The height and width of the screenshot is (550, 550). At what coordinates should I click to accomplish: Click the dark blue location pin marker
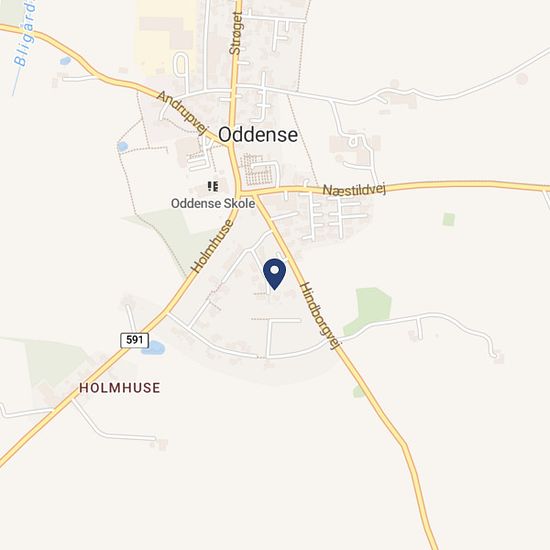pos(274,274)
